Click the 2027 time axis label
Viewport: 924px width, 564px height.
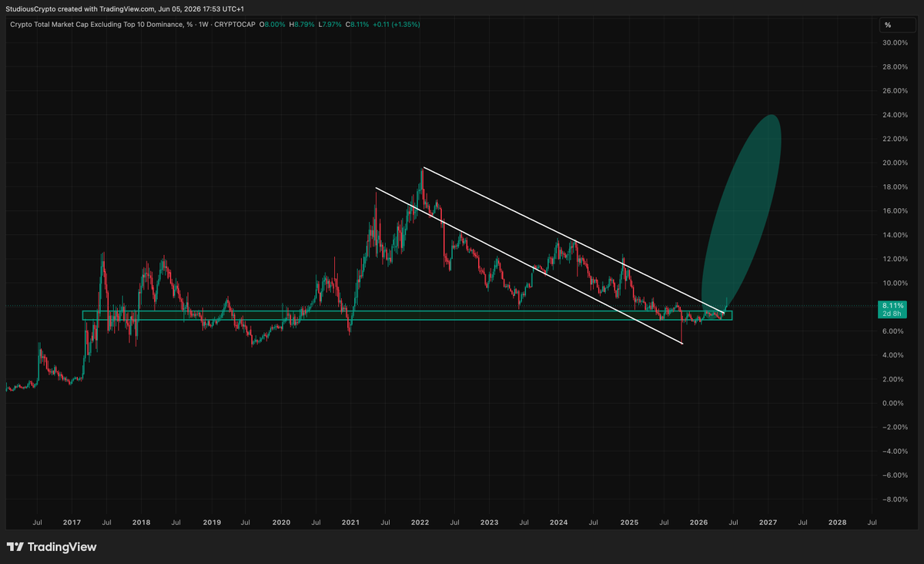768,522
